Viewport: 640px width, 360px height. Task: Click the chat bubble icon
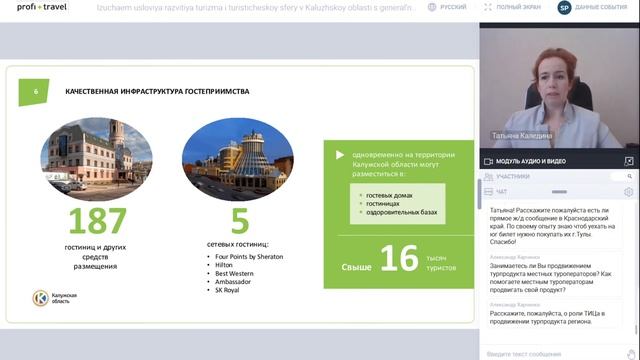(488, 191)
